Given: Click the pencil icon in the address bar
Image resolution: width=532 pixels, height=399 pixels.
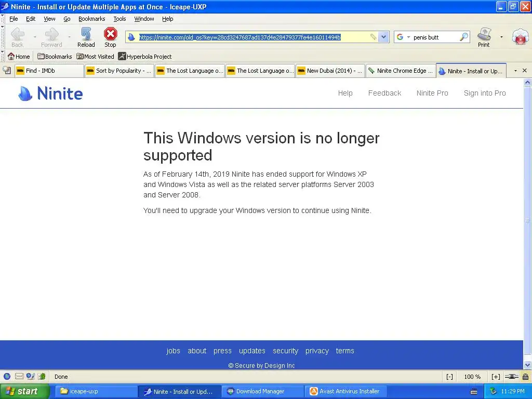Looking at the screenshot, I should pos(373,37).
